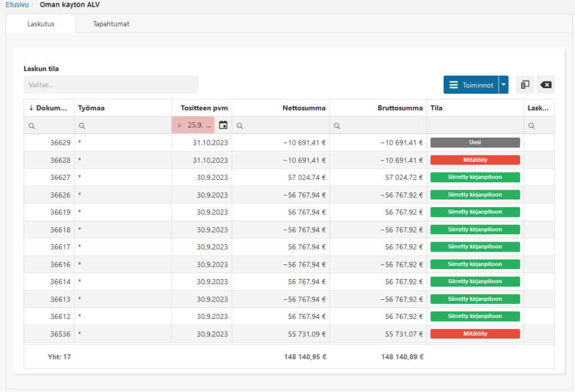Image resolution: width=575 pixels, height=392 pixels.
Task: Click the Uusi status badge for 36629
Action: coord(475,143)
